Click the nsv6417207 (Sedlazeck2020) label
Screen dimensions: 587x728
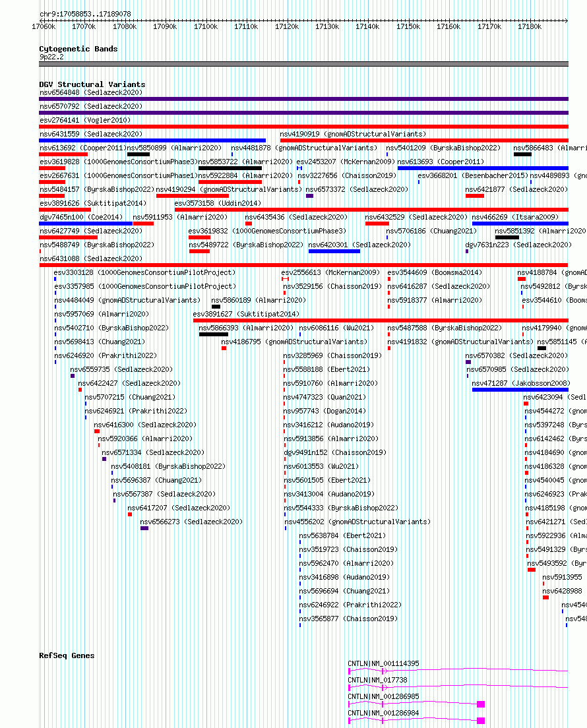coord(179,508)
